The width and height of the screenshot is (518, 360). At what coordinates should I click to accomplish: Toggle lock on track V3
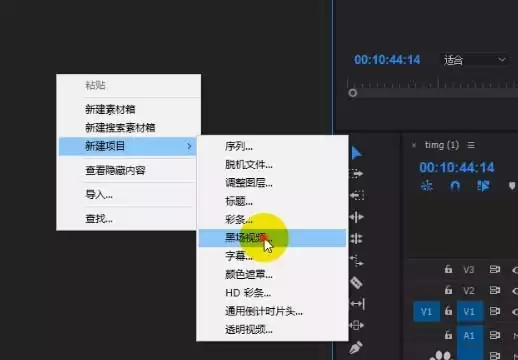(x=449, y=269)
